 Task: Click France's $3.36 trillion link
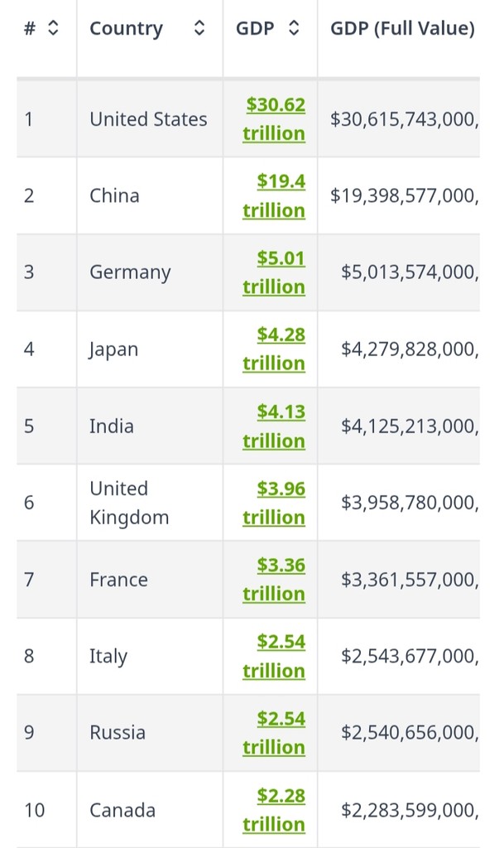275,580
